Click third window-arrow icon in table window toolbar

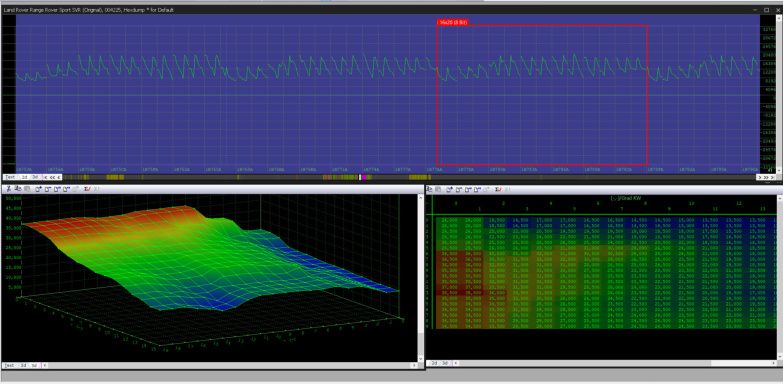pyautogui.click(x=468, y=189)
